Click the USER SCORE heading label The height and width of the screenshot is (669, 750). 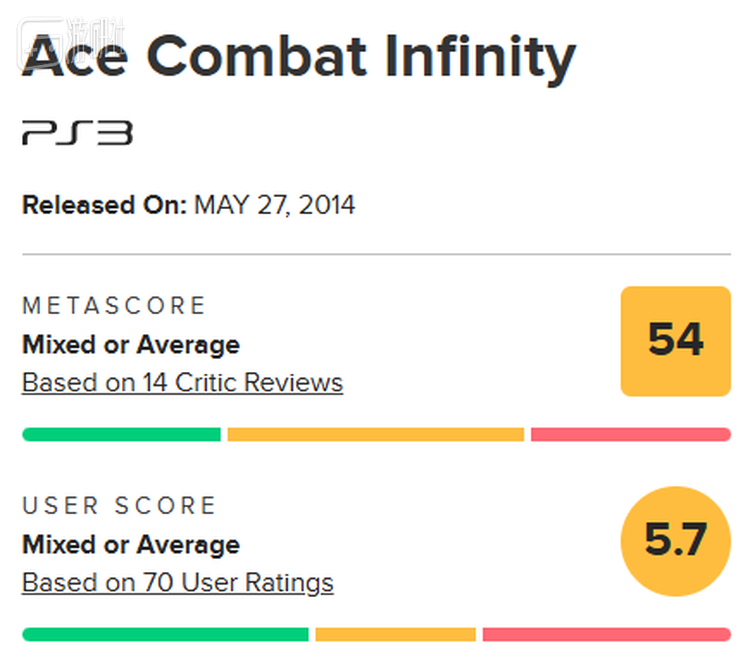point(120,505)
